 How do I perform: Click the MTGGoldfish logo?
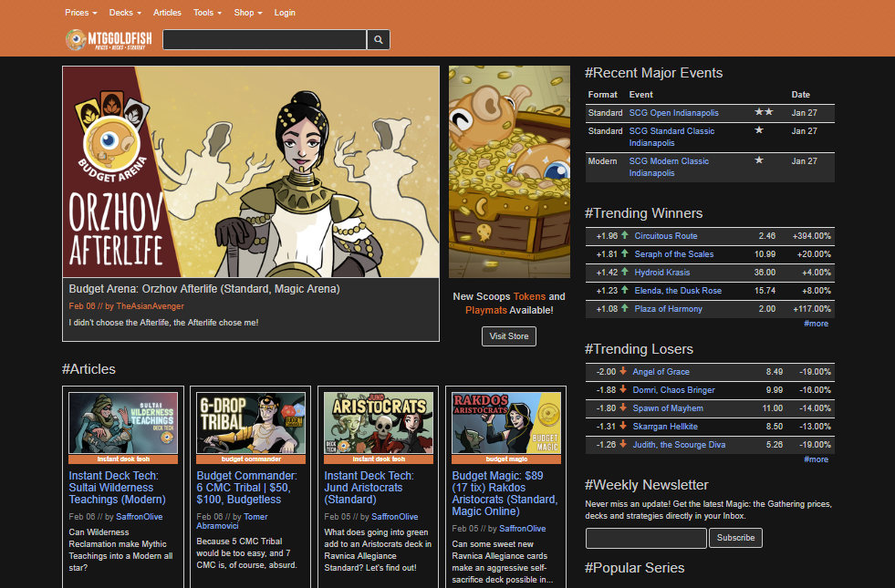[109, 40]
